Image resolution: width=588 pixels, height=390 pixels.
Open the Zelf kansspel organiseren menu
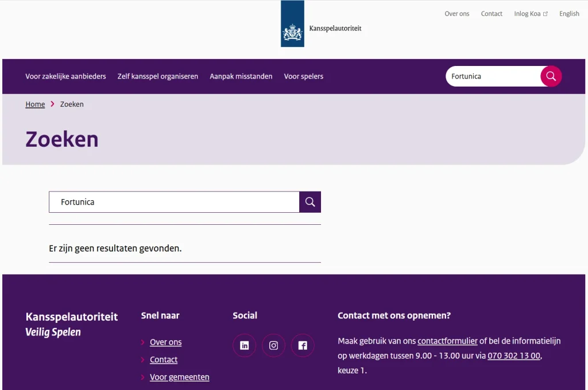pyautogui.click(x=158, y=76)
